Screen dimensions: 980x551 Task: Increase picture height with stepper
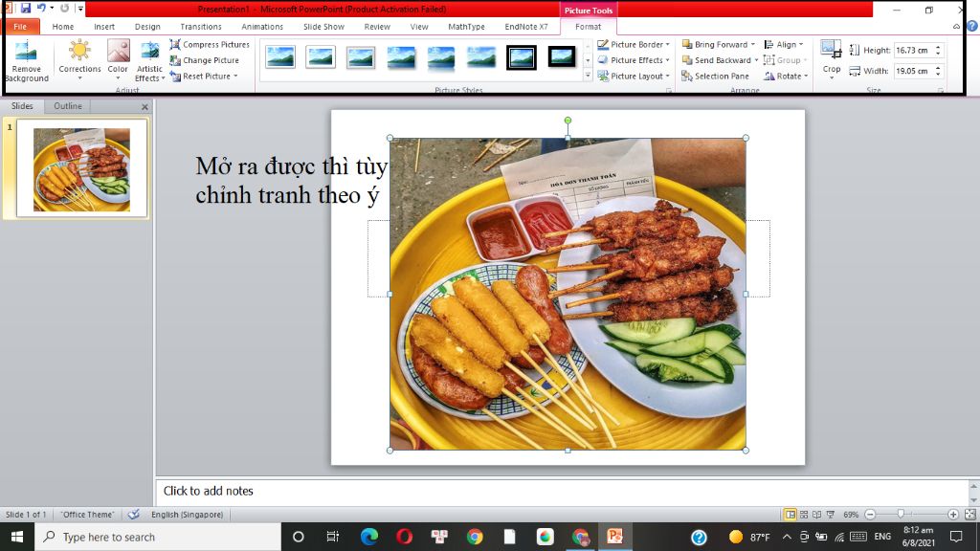click(x=938, y=47)
